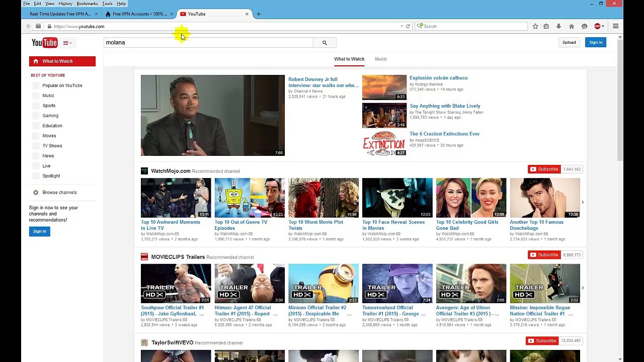Open the History menu
The image size is (644, 362).
tap(65, 4)
